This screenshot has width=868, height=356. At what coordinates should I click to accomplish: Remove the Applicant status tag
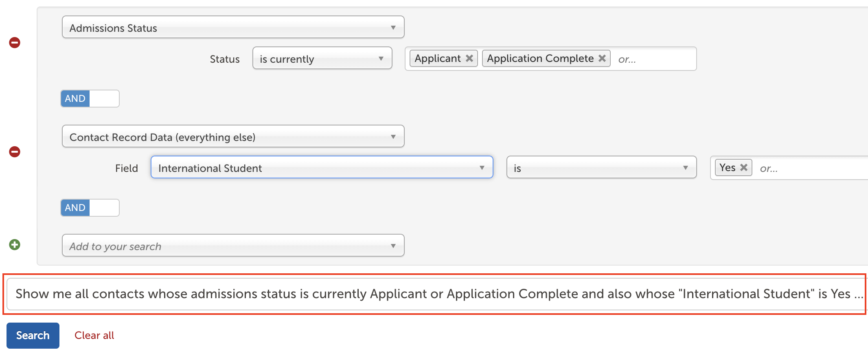(x=469, y=58)
